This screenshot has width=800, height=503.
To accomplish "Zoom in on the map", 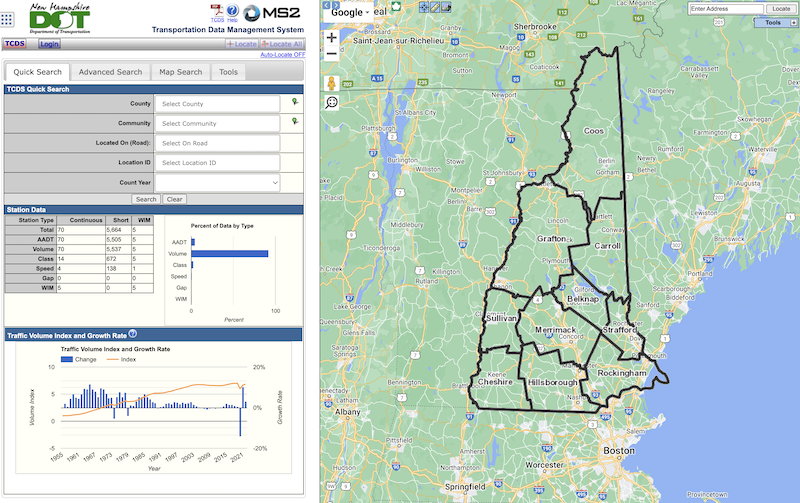I will pyautogui.click(x=332, y=38).
